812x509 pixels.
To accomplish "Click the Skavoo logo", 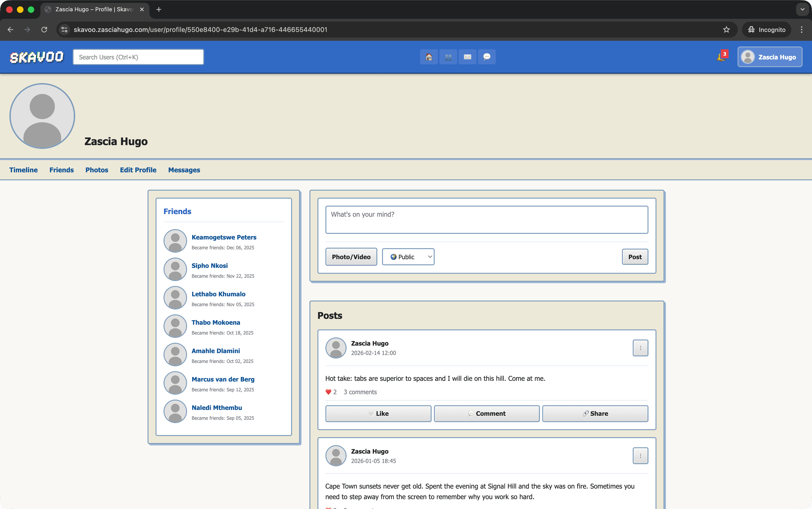I will click(37, 57).
